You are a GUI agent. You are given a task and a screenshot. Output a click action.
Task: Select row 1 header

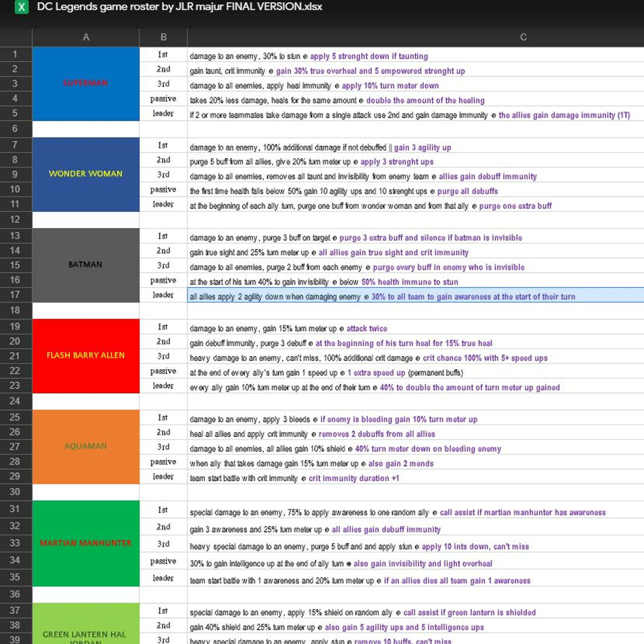click(x=16, y=54)
